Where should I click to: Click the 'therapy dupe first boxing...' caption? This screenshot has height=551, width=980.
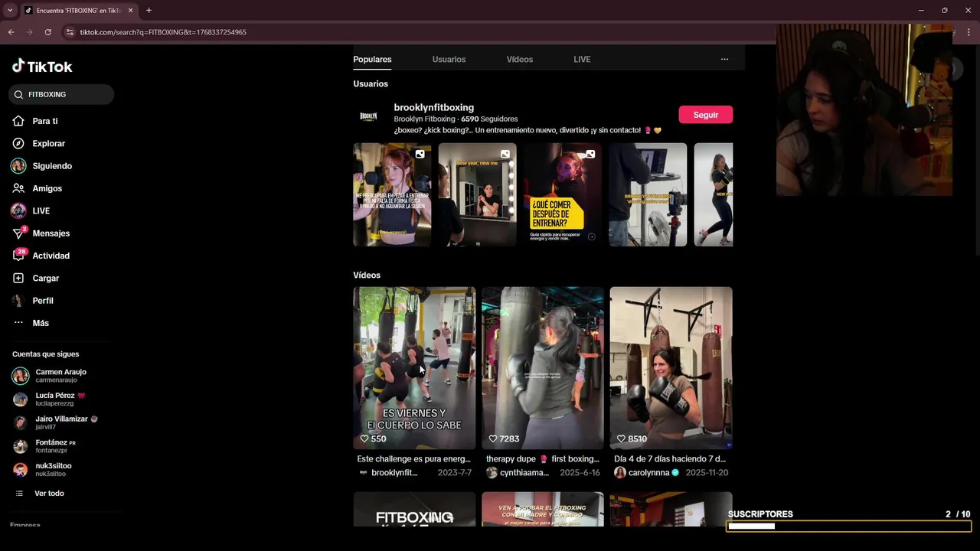pos(542,458)
